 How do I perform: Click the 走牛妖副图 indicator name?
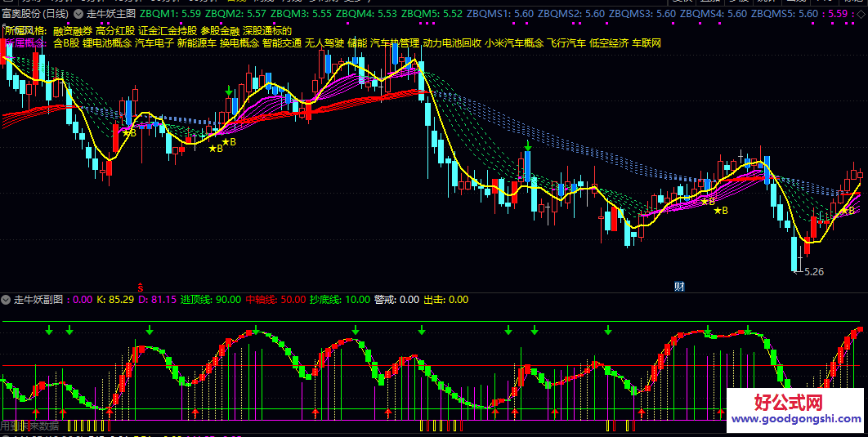coord(38,300)
